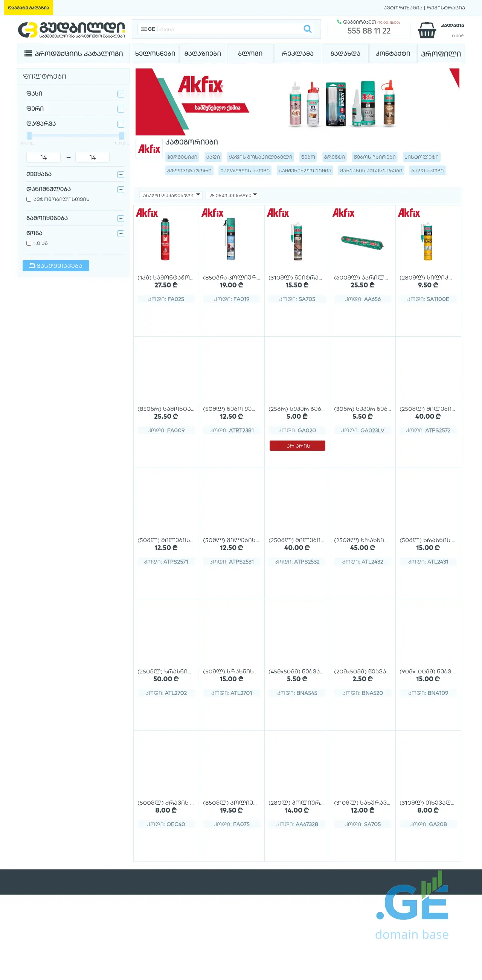Tick the checkbox under the დანიშნულება filter
This screenshot has width=482, height=980.
coord(29,199)
